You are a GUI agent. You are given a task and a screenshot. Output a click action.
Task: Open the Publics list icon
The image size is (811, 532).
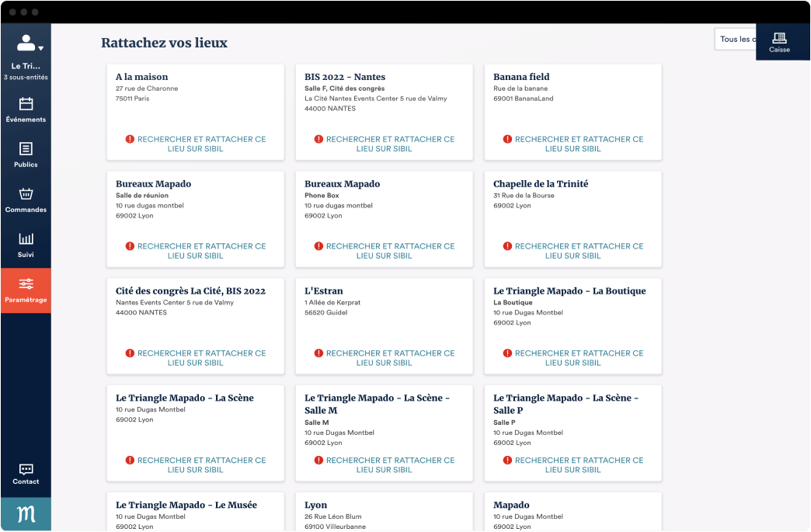coord(26,149)
